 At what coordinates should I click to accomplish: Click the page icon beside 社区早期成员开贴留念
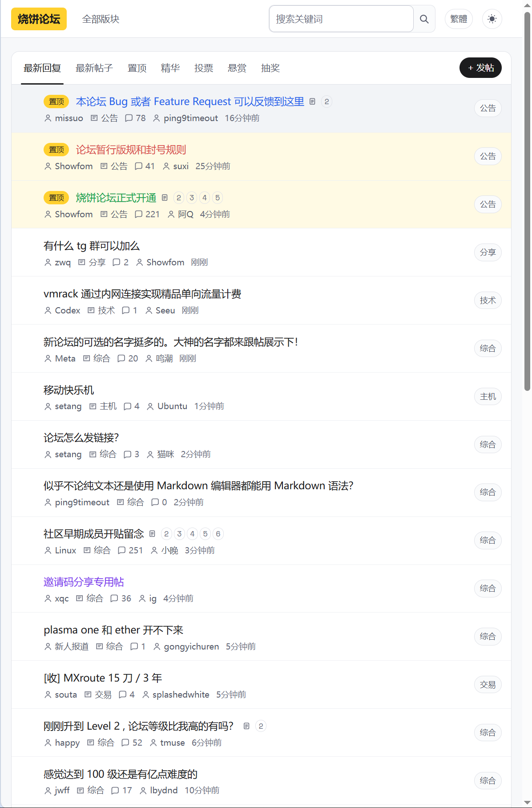click(x=152, y=534)
